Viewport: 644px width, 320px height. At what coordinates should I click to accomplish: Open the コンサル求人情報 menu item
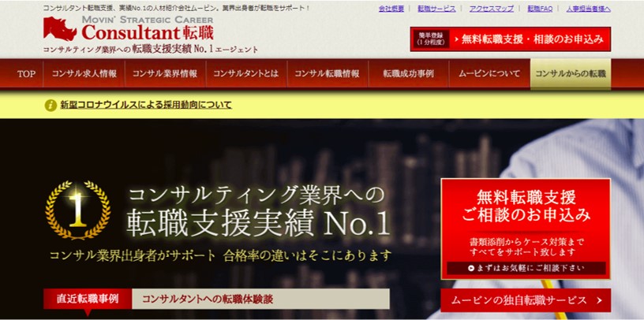click(x=84, y=74)
